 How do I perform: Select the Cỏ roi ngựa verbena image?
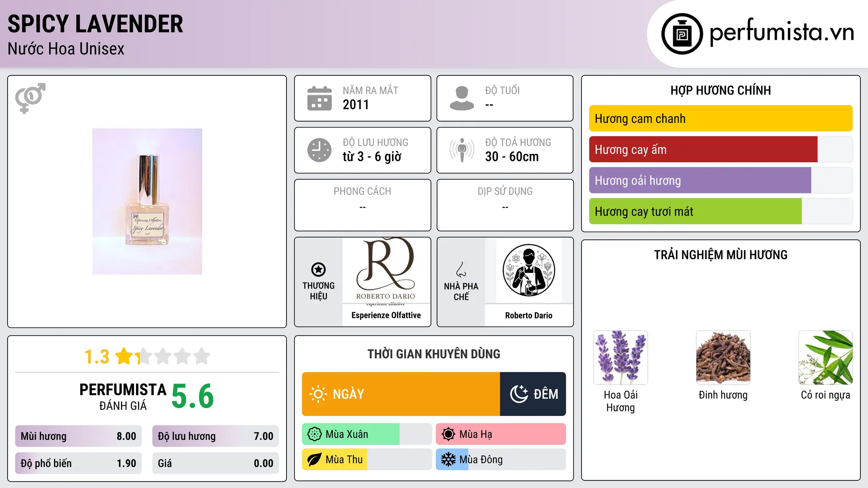(826, 358)
